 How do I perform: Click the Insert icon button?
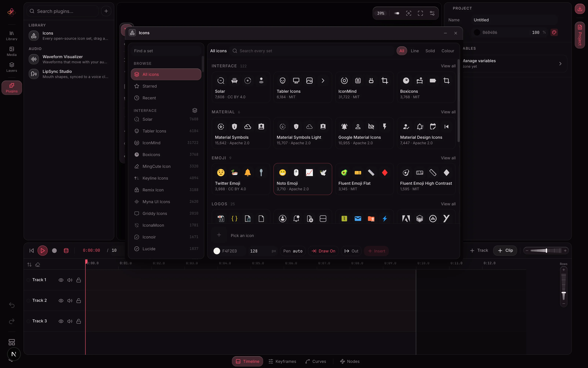[x=376, y=251]
